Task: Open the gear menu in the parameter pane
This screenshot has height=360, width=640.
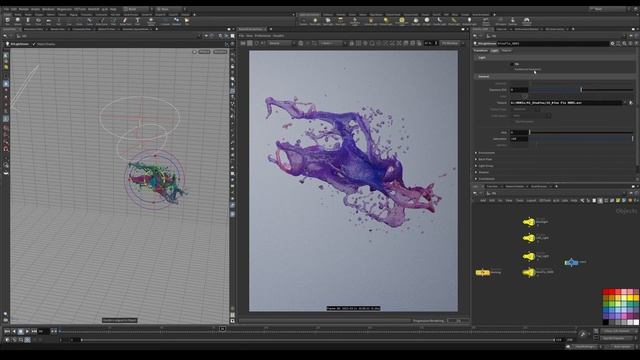Action: [x=612, y=43]
